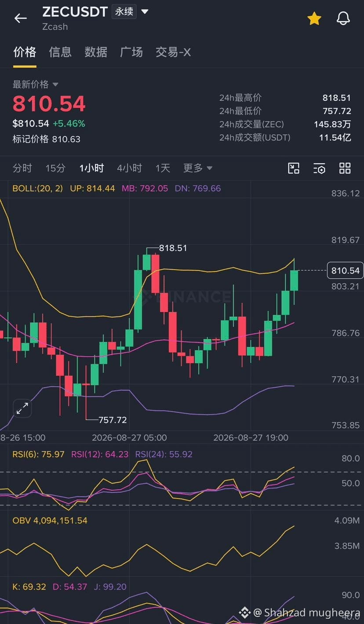364x624 pixels.
Task: Tap the current price tag 810.54 on axis
Action: [x=345, y=270]
